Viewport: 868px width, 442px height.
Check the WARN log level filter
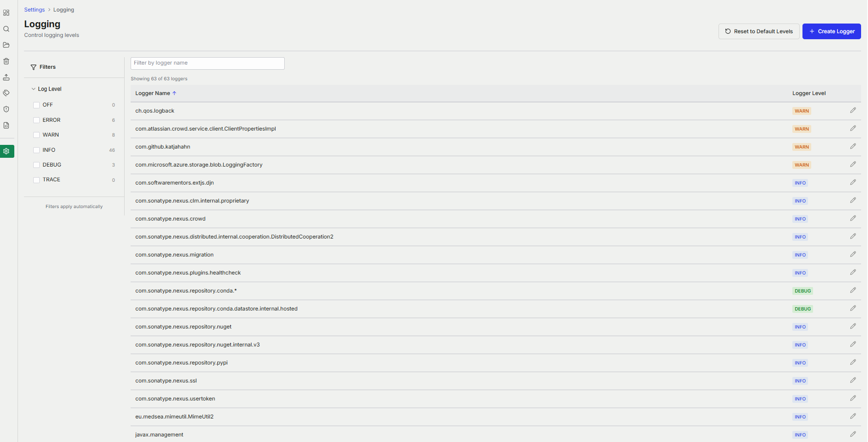pos(36,135)
